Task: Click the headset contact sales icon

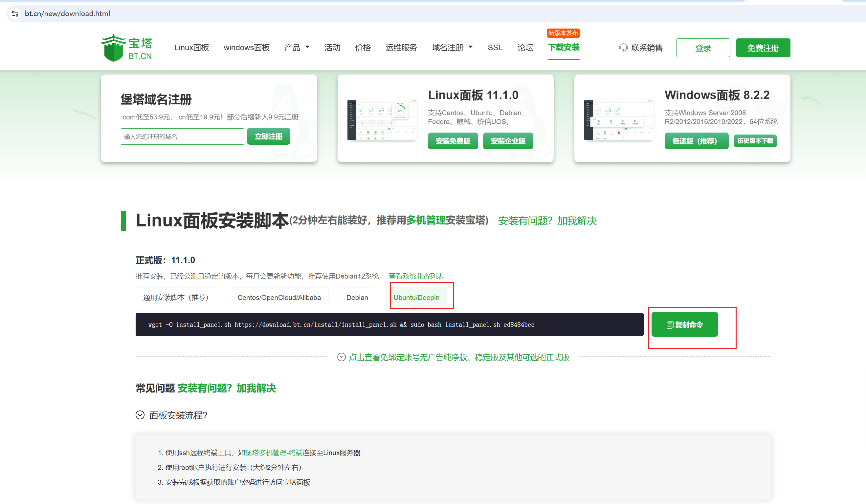Action: click(x=623, y=48)
